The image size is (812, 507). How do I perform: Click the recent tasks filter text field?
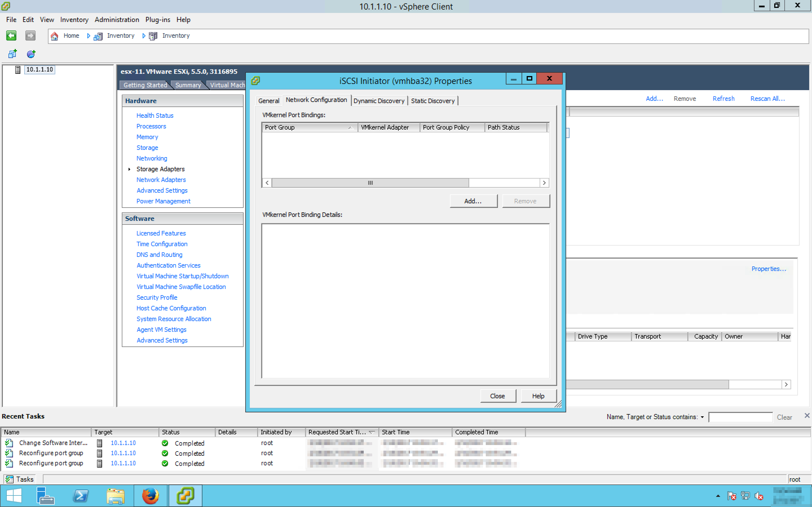pyautogui.click(x=740, y=417)
